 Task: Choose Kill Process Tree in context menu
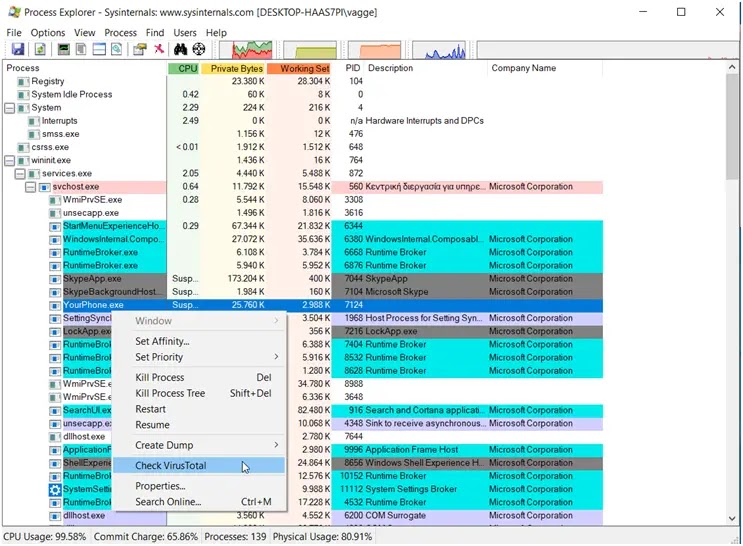[199, 393]
